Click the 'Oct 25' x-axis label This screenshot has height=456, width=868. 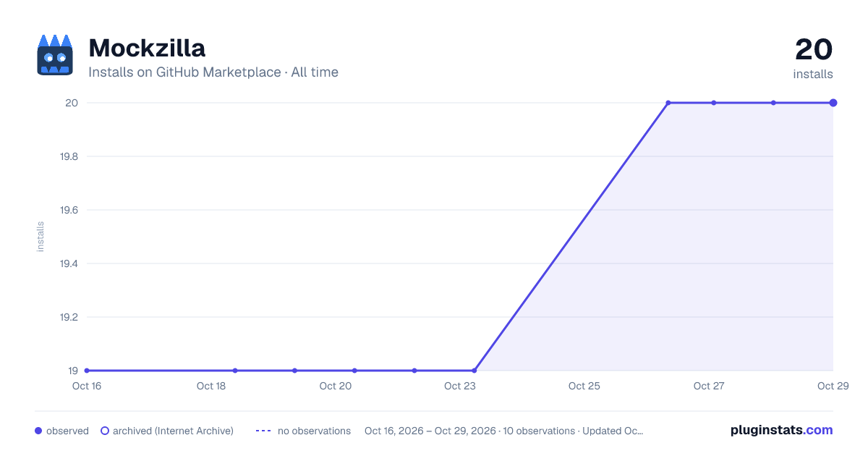coord(584,386)
